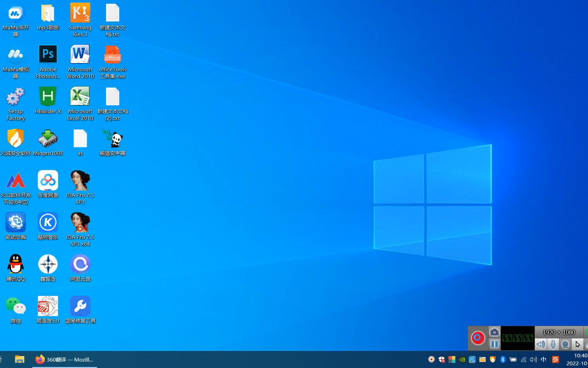Image resolution: width=588 pixels, height=368 pixels.
Task: Select 易语言5.9 desktop icon
Action: pos(48,310)
